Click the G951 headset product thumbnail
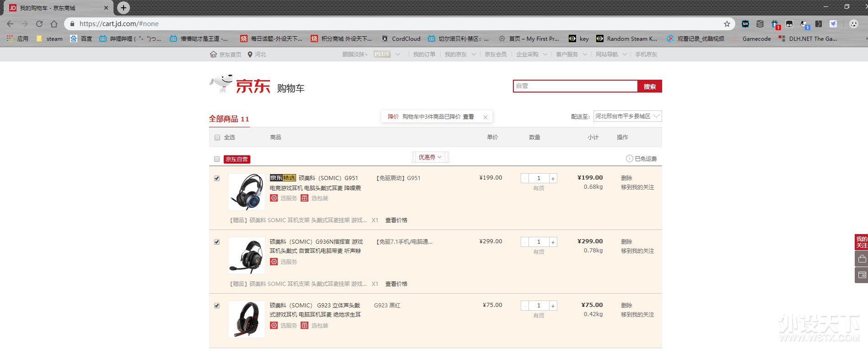This screenshot has width=868, height=350. [247, 192]
